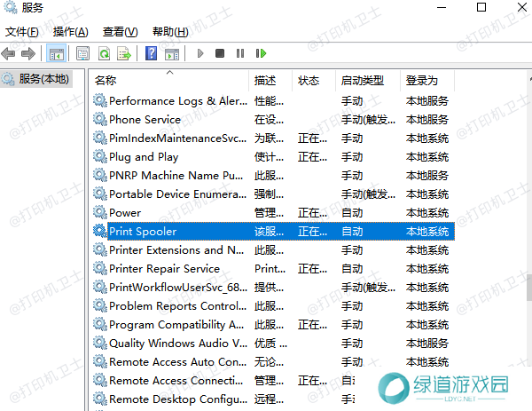Start the service with the play icon
Image resolution: width=532 pixels, height=411 pixels.
[x=200, y=53]
